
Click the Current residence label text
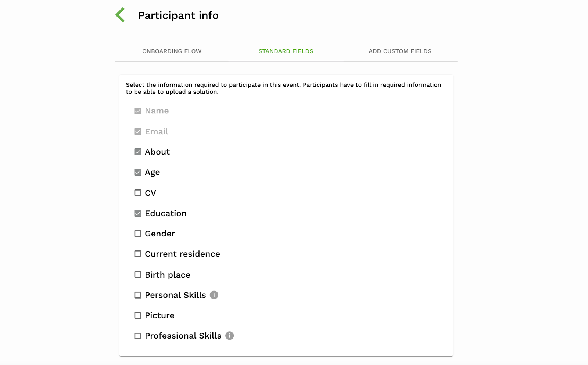coord(182,254)
